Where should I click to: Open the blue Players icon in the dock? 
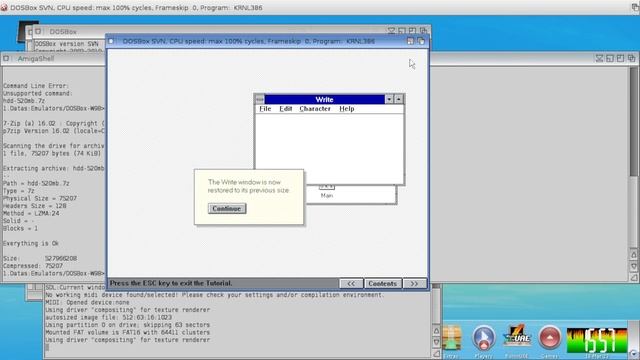484,339
